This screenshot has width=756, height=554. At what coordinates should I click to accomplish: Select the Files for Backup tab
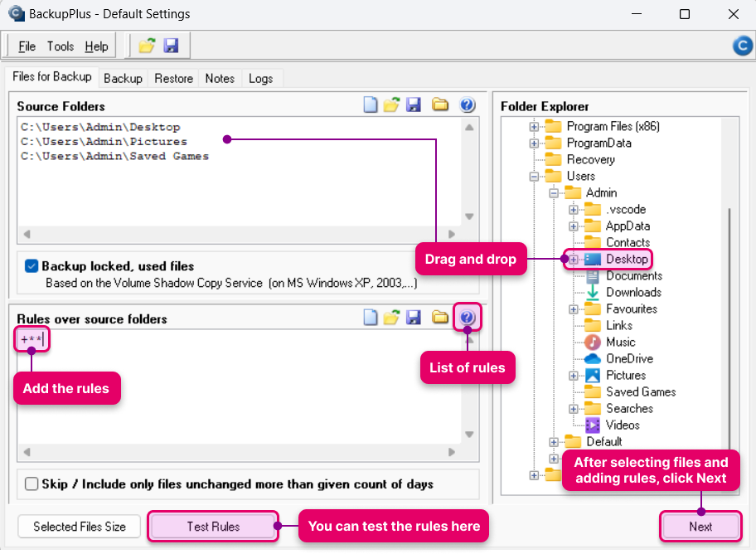(x=52, y=77)
